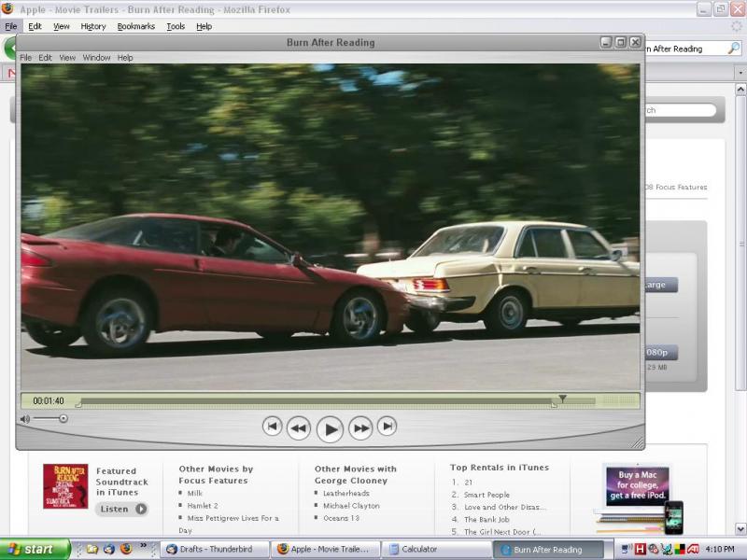Image resolution: width=747 pixels, height=560 pixels.
Task: Open the QuickTime View menu
Action: [67, 58]
